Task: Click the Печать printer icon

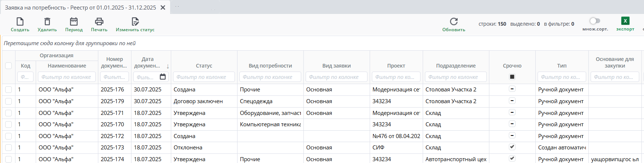Action: (99, 22)
